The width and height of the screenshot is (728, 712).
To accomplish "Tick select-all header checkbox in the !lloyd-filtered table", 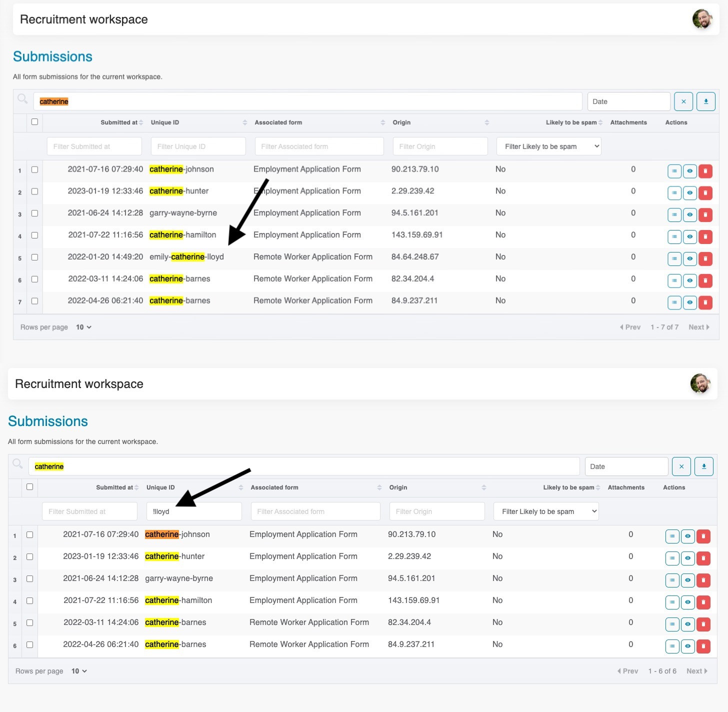I will tap(29, 486).
